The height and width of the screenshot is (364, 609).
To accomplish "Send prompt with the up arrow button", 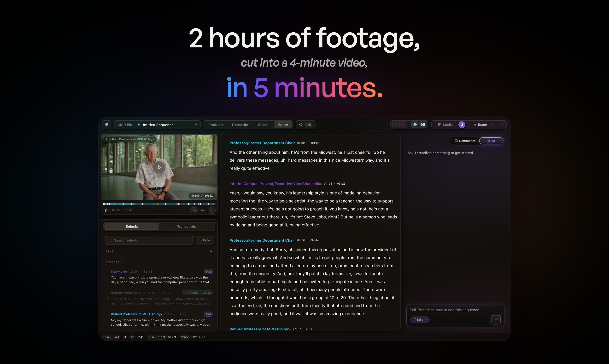I will pos(496,320).
